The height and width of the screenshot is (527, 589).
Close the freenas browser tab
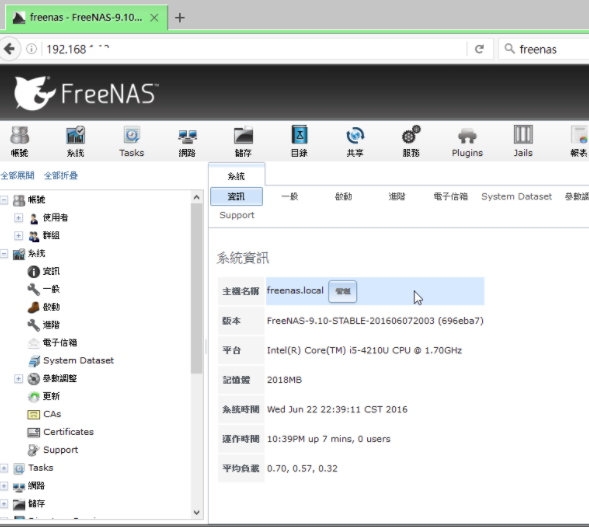(x=154, y=18)
